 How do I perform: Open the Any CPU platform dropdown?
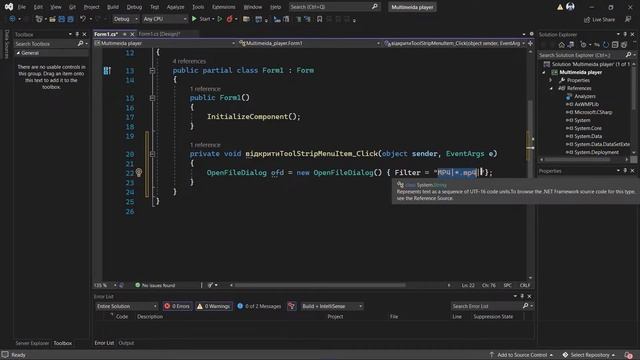click(165, 19)
